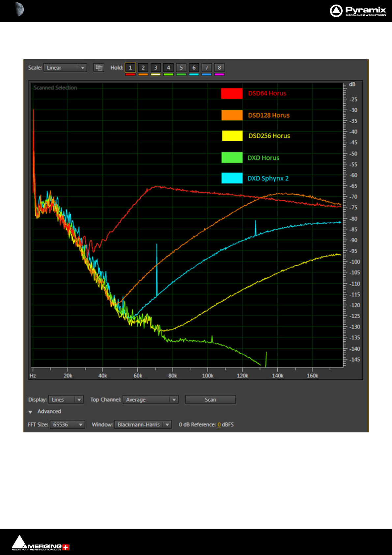Viewport: 392px width, 555px height.
Task: Click the Scan button
Action: click(210, 400)
